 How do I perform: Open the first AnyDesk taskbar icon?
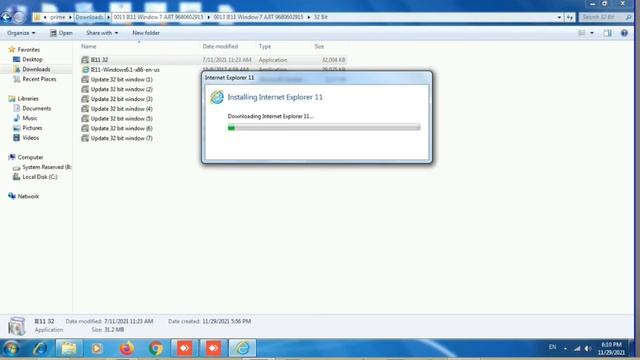point(184,348)
